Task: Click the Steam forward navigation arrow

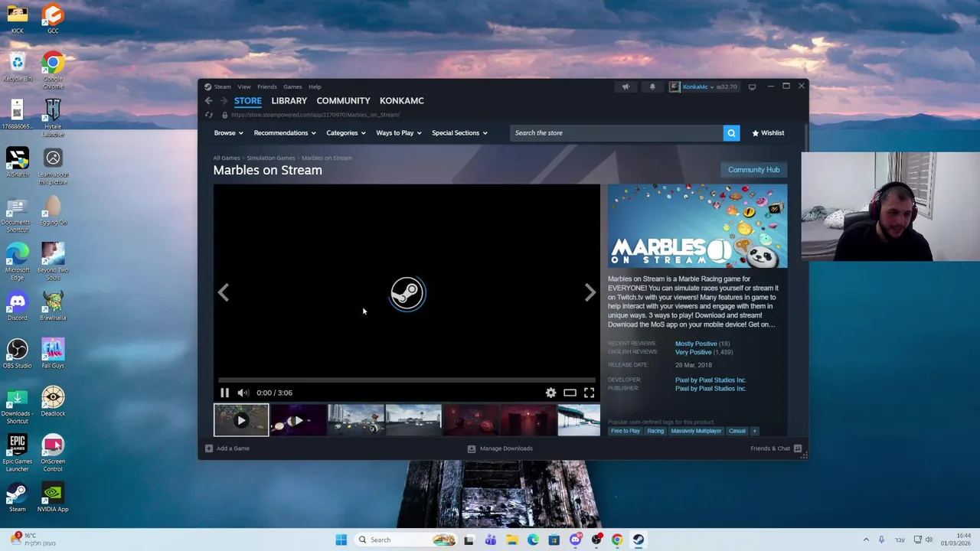Action: 224,100
